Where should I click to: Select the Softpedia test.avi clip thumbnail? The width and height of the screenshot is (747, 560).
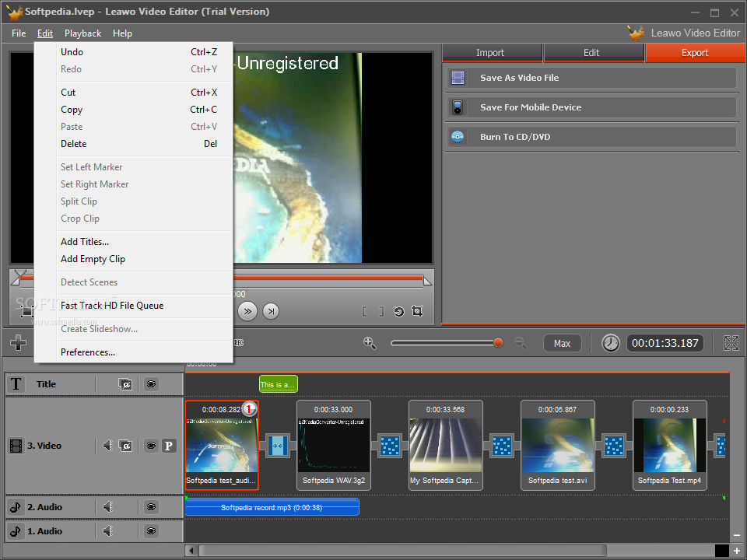click(558, 446)
